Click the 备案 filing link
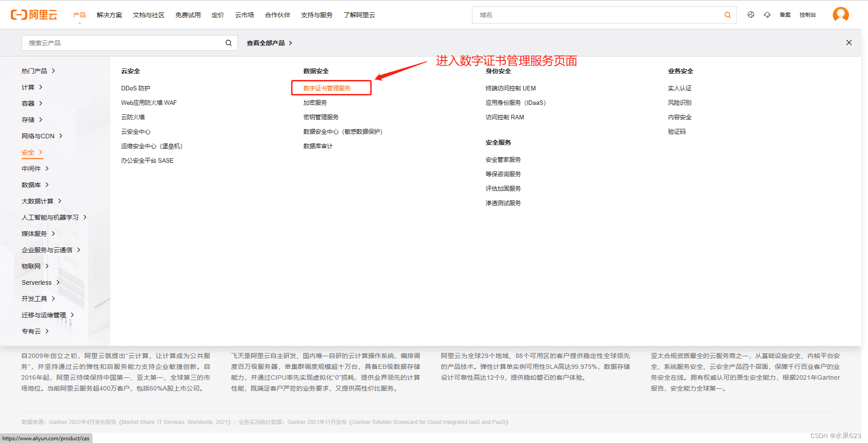 (x=785, y=14)
